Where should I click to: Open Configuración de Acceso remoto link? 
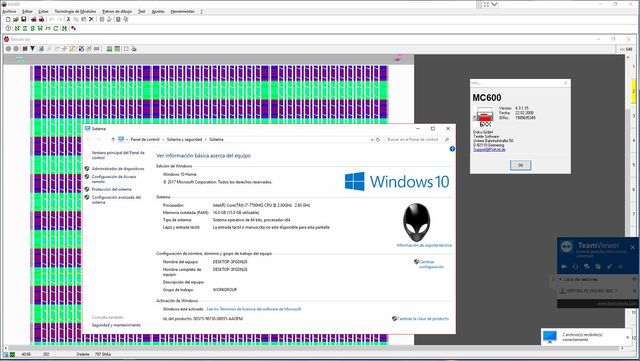[x=114, y=179]
